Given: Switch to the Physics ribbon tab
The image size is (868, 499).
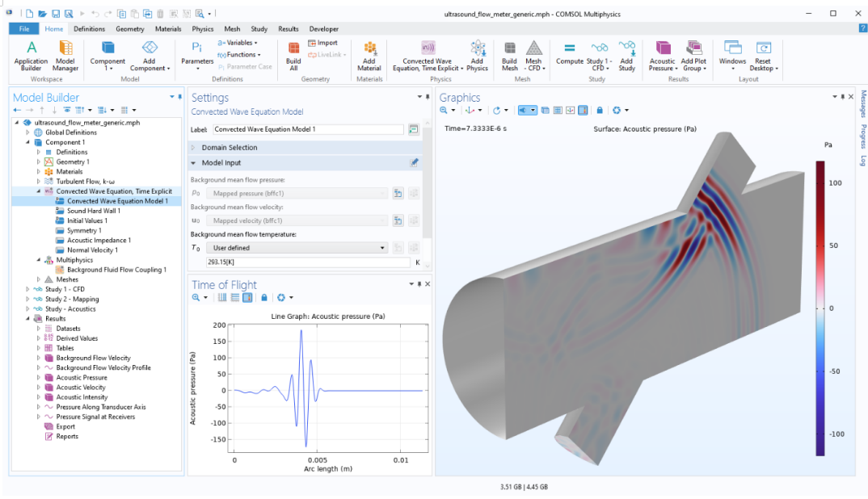Looking at the screenshot, I should point(203,29).
